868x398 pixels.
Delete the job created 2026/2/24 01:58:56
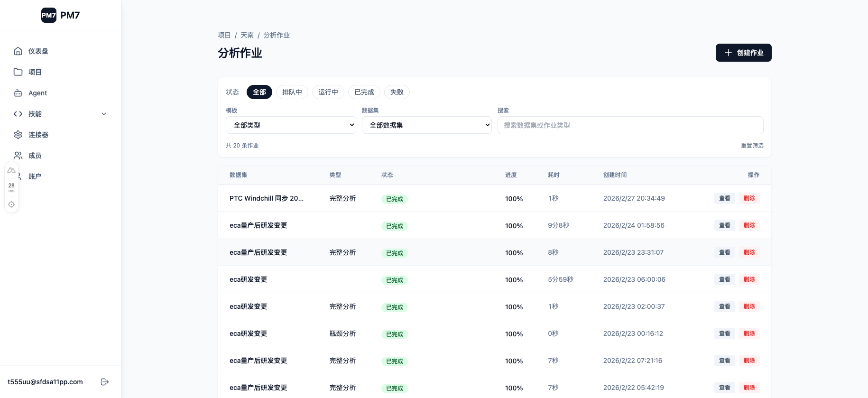[x=749, y=225]
